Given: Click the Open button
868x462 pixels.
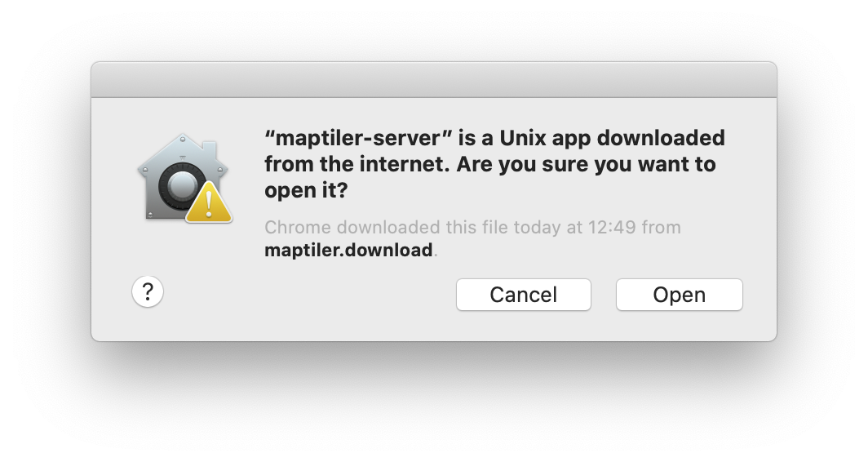Looking at the screenshot, I should pos(679,295).
